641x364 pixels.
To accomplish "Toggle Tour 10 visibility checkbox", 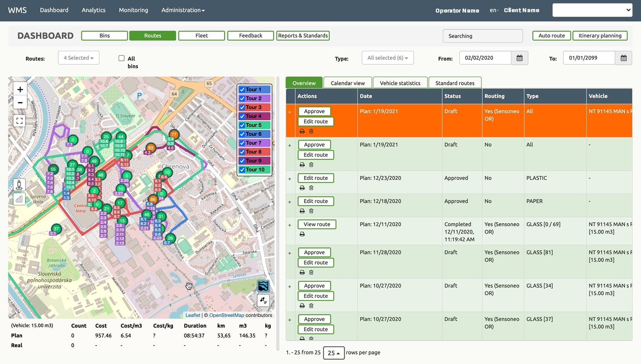I will click(242, 170).
